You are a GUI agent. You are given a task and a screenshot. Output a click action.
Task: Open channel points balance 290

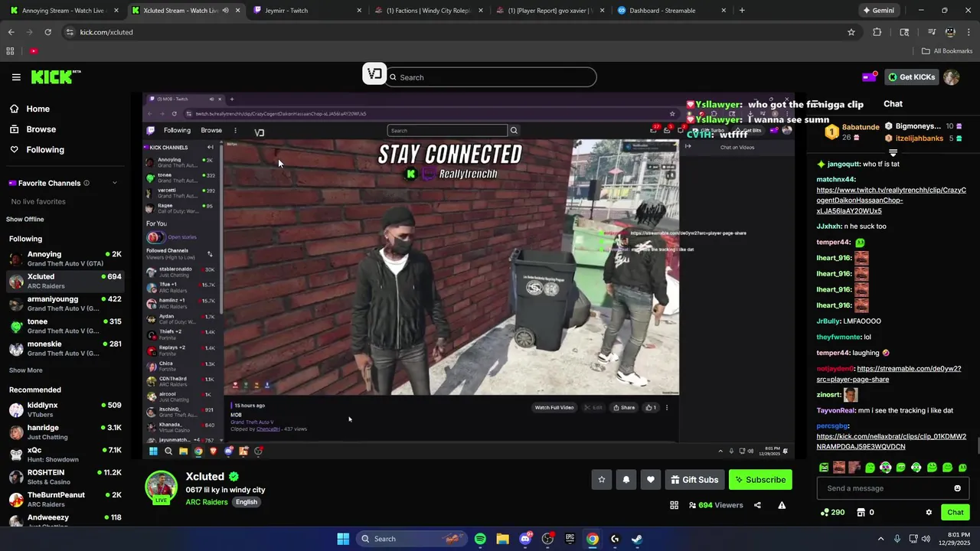pyautogui.click(x=832, y=513)
